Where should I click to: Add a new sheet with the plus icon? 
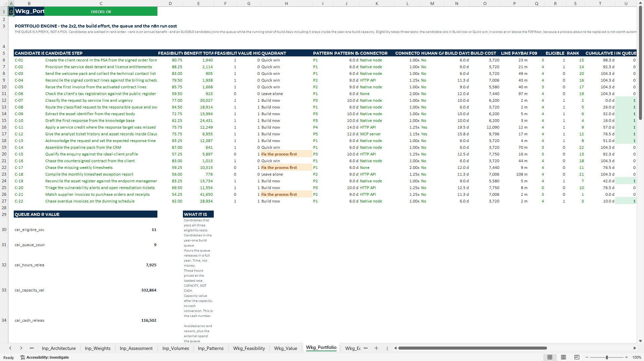(376, 348)
